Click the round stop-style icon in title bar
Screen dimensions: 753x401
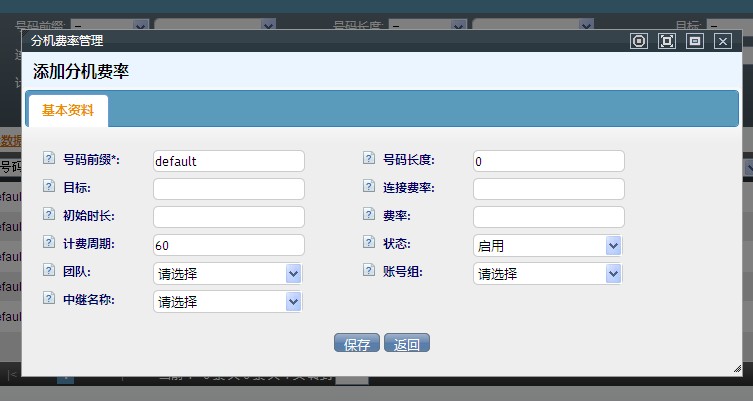pyautogui.click(x=640, y=41)
